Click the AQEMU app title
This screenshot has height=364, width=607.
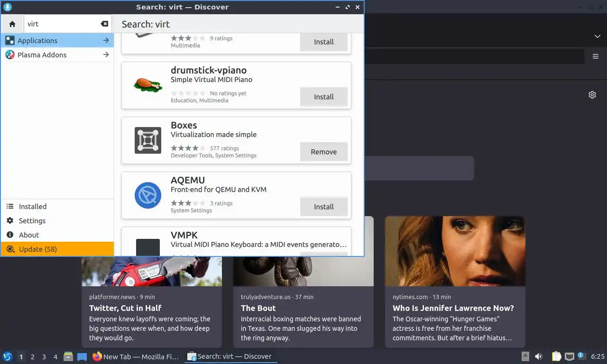(x=188, y=180)
